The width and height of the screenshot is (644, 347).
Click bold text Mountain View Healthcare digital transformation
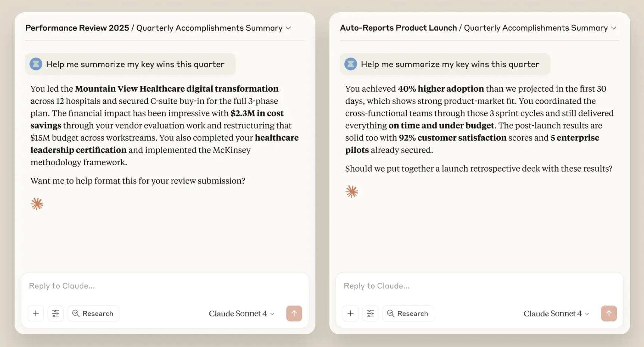coord(177,89)
